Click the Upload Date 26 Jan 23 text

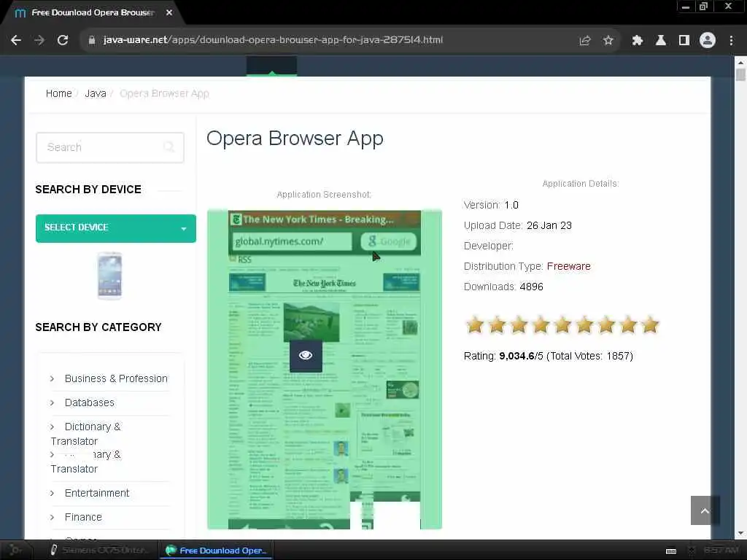pos(518,225)
